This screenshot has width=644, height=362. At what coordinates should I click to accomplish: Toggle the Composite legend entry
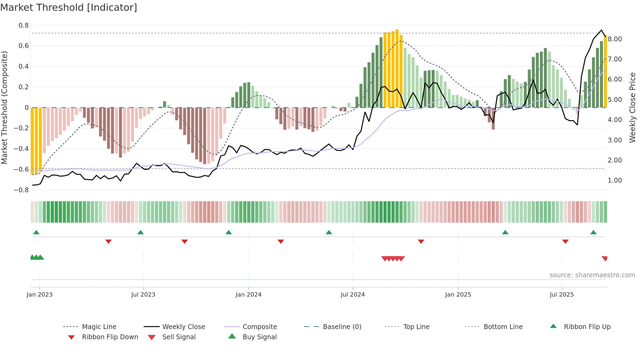tap(250, 327)
